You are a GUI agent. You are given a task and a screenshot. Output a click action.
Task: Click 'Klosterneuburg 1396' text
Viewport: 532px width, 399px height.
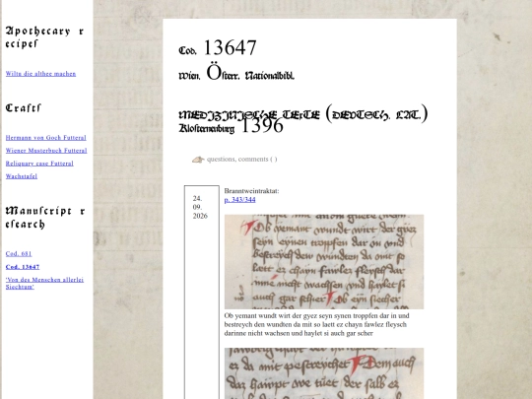(231, 126)
